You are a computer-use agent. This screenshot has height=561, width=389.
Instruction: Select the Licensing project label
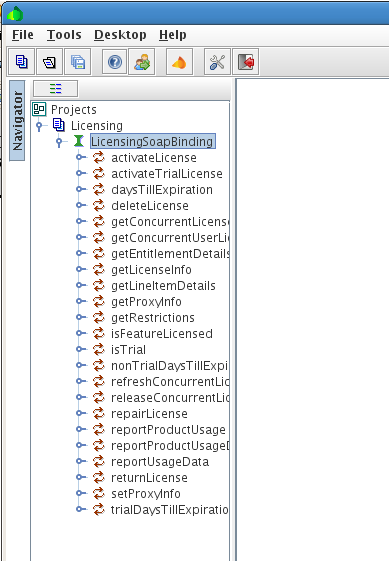tap(97, 126)
